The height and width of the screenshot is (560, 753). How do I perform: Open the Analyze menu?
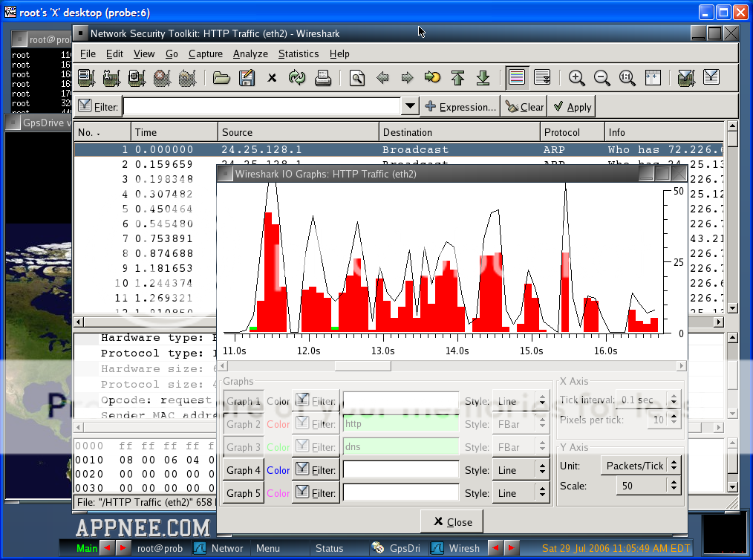pos(250,53)
